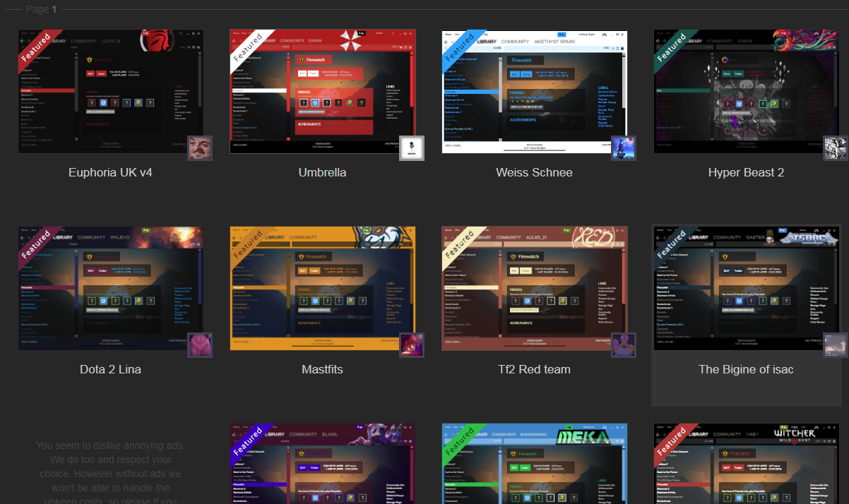The image size is (849, 504).
Task: Open the Weiss Schnee skin preview image
Action: coord(535,91)
